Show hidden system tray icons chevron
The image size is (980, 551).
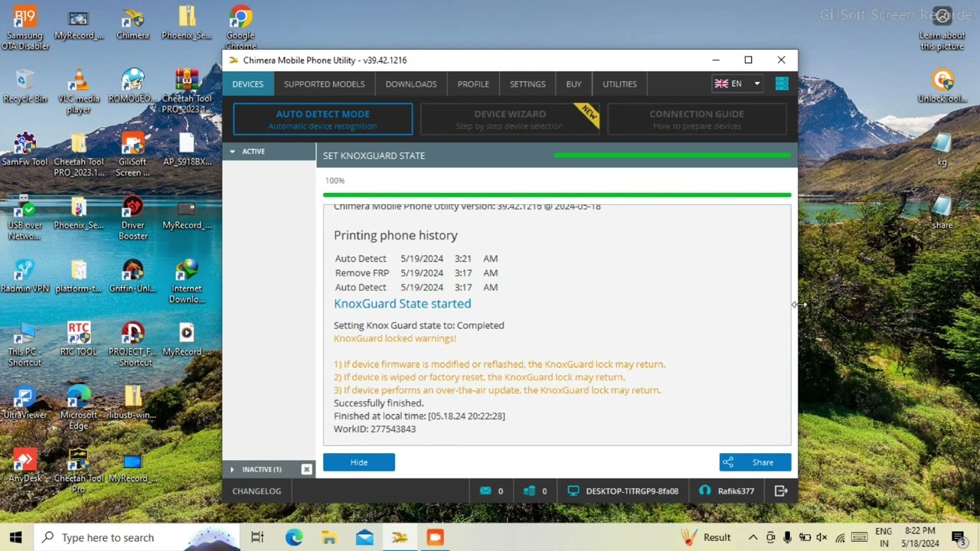(x=753, y=537)
